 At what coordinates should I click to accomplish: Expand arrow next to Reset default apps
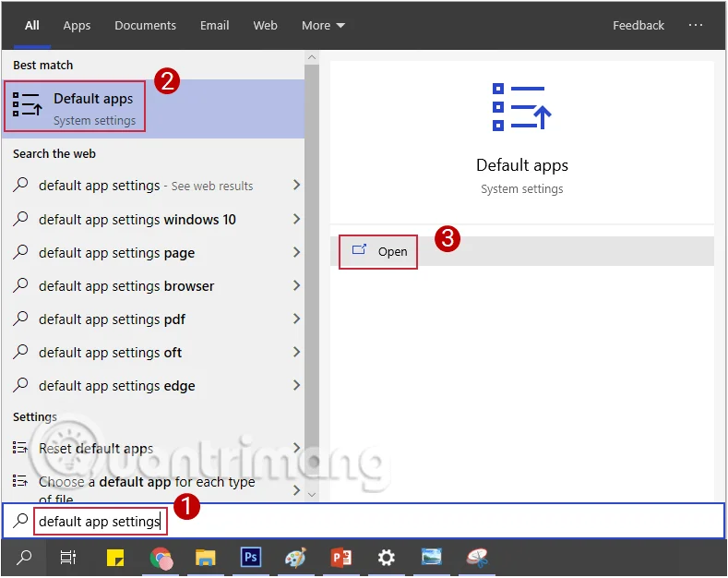pos(296,449)
